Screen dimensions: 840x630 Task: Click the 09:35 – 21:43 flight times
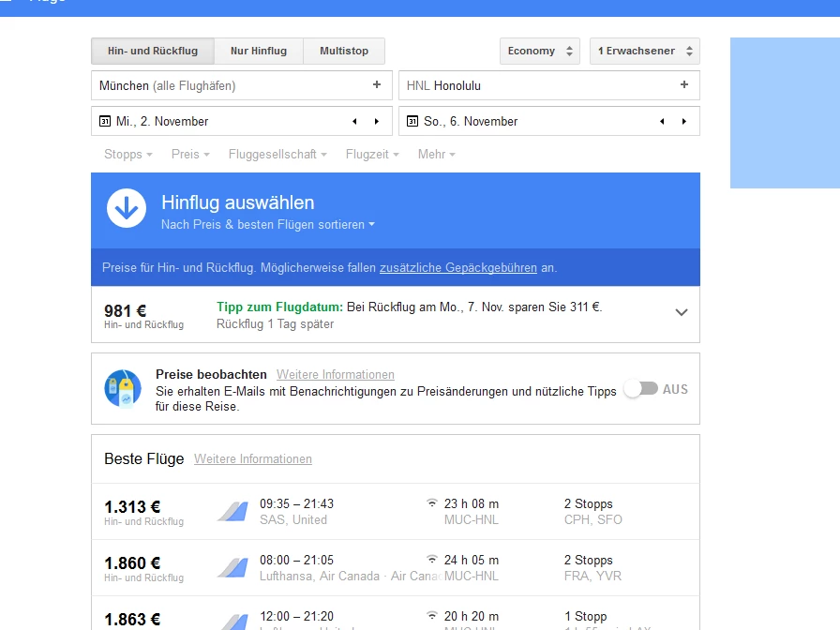tap(297, 503)
